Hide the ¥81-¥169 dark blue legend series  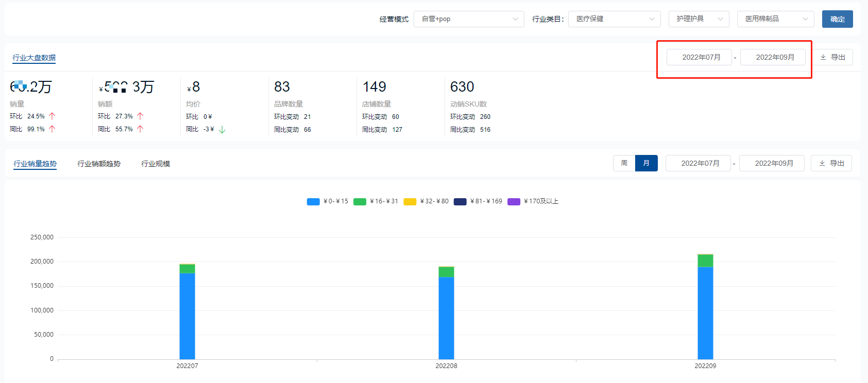[460, 202]
